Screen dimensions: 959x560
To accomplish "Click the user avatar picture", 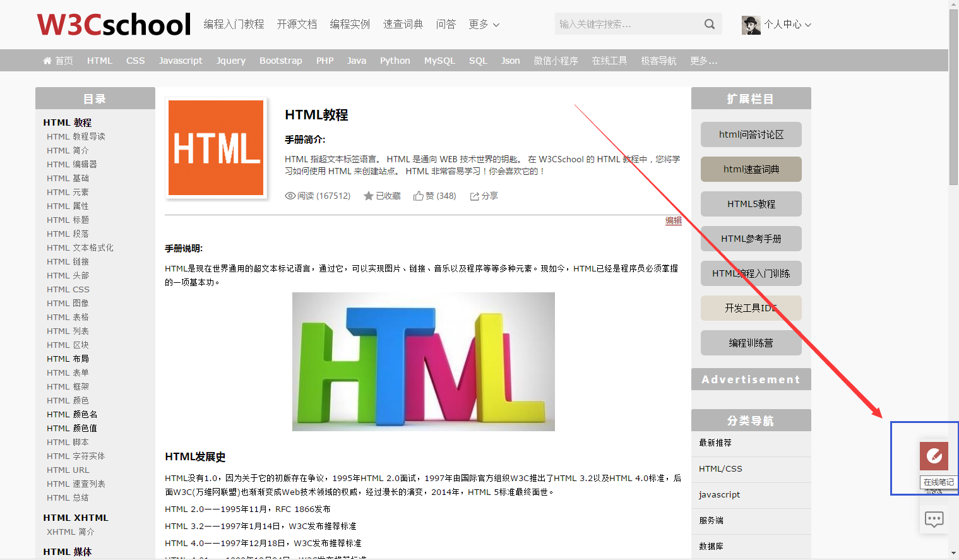I will coord(751,25).
